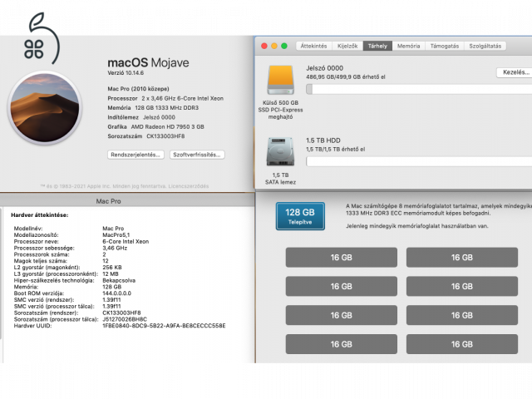Screen dimensions: 532x399
Task: Select the Tárhely tab
Action: click(x=378, y=47)
